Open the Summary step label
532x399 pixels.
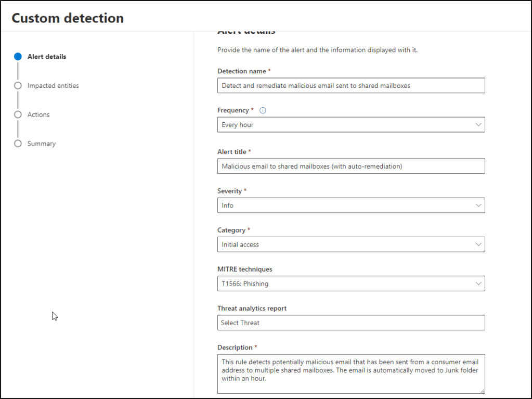tap(42, 144)
